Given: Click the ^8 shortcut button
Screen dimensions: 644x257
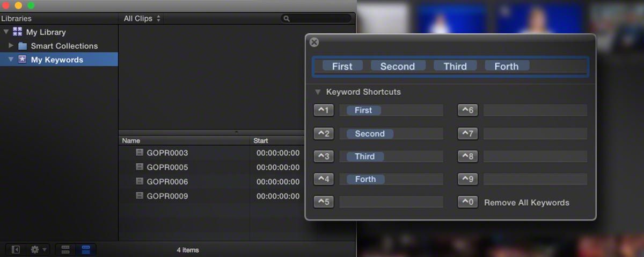Looking at the screenshot, I should click(x=467, y=156).
